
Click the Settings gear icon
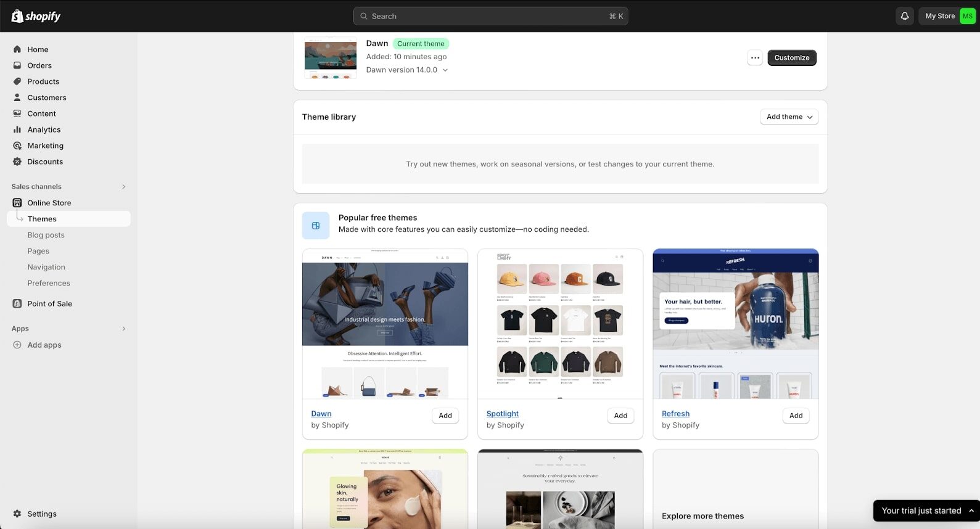[x=17, y=514]
